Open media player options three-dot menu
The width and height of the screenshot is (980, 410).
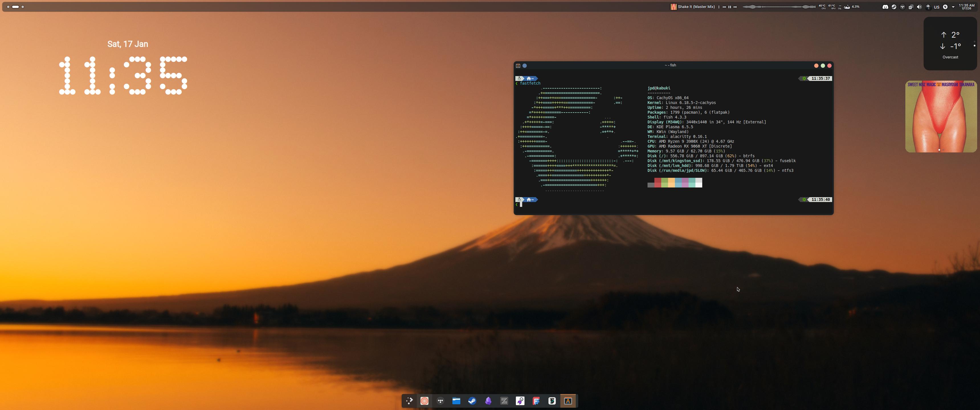point(719,7)
